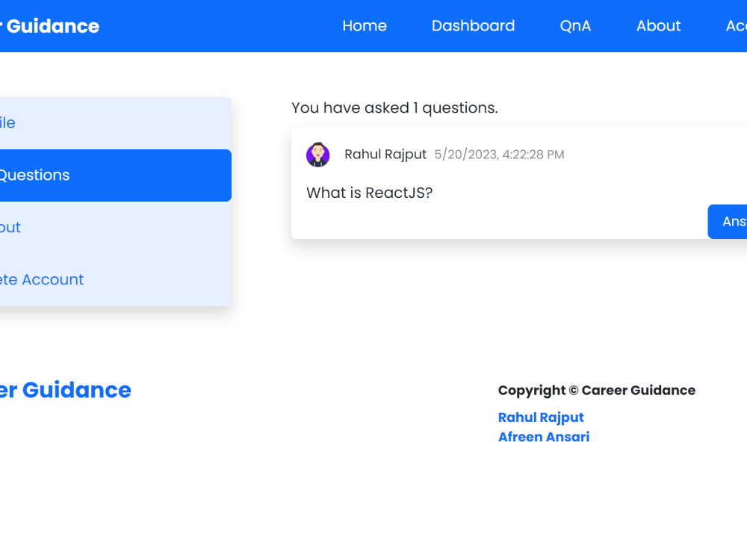This screenshot has width=747, height=560.
Task: Click the 5/20/2023 timestamp
Action: pos(499,155)
